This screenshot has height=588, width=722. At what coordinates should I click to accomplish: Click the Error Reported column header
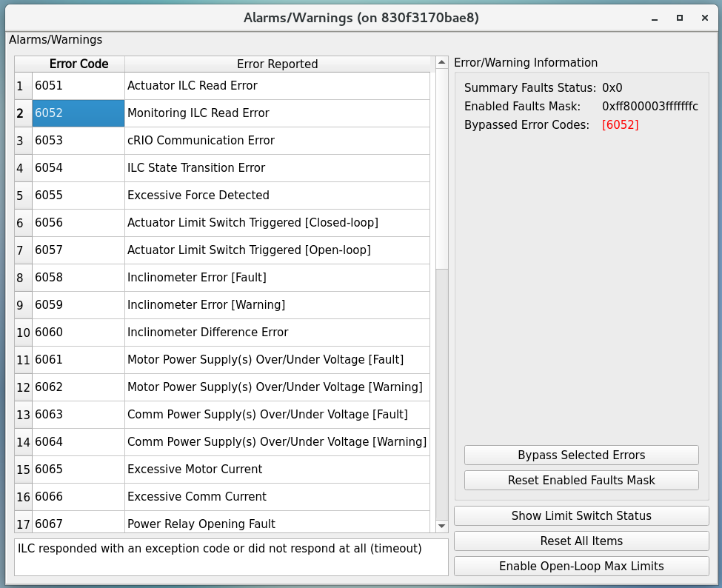tap(277, 64)
